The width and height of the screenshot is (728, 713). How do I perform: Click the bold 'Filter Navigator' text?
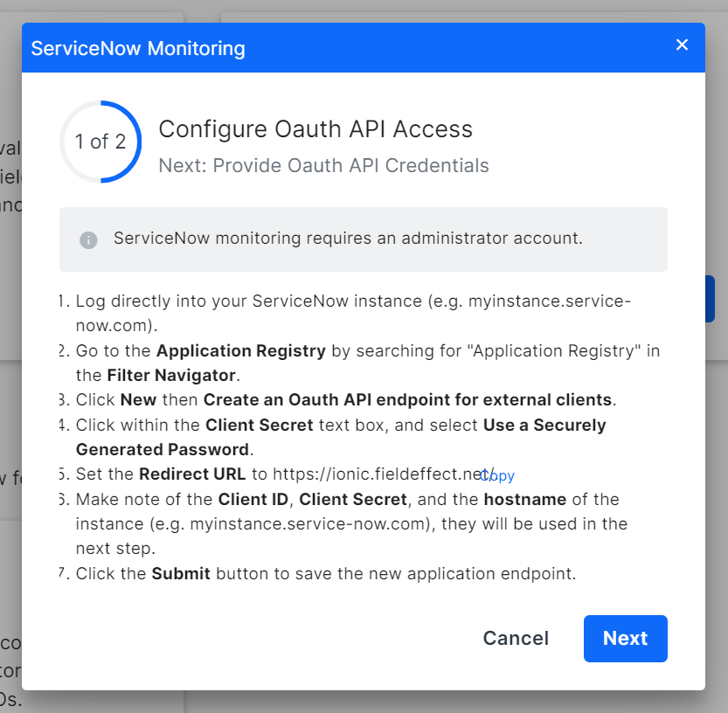[x=171, y=375]
